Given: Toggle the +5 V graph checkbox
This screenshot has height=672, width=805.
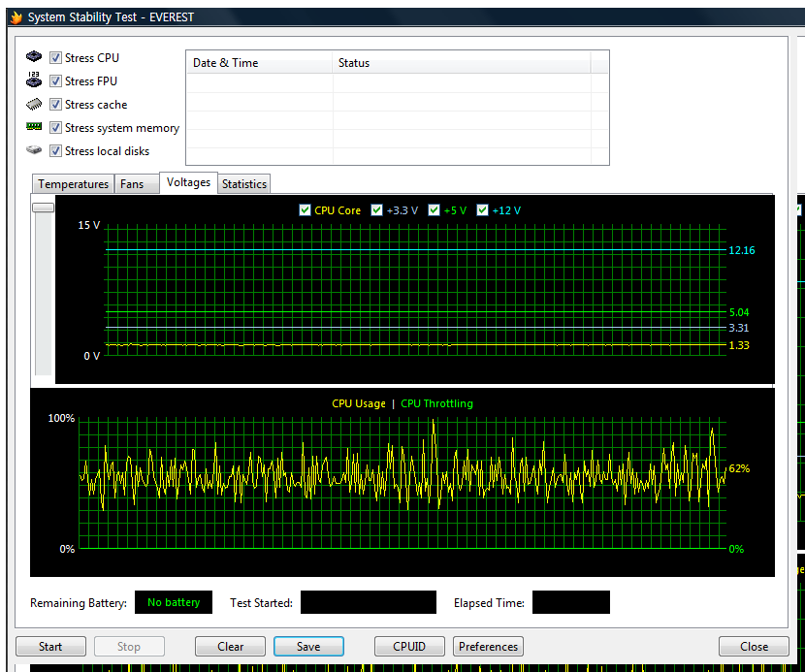Looking at the screenshot, I should click(x=434, y=210).
